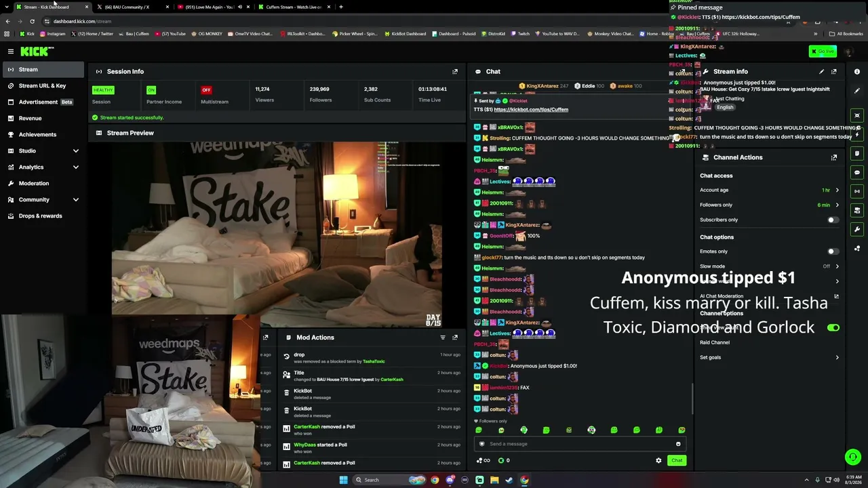Open the Advertisement sidebar page
This screenshot has width=868, height=488.
click(x=43, y=102)
